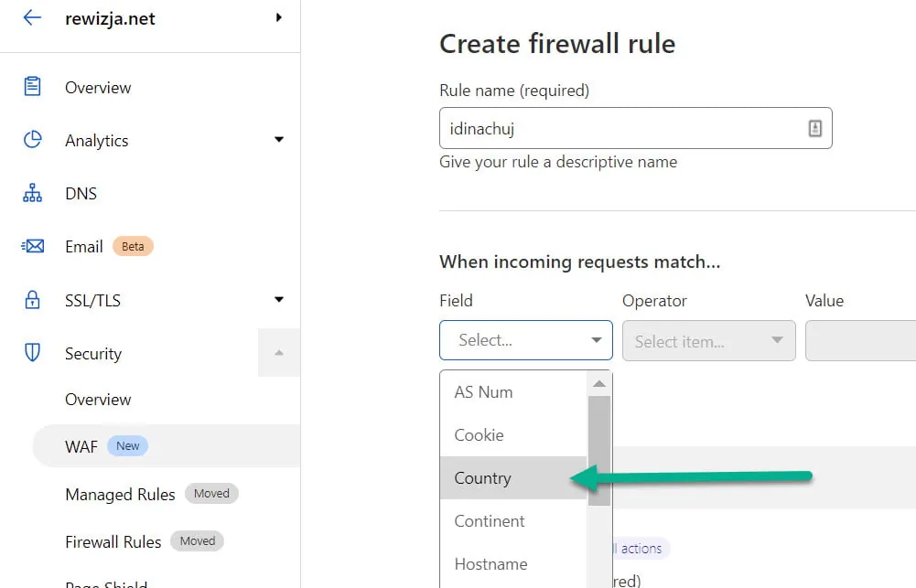Click the SSL/TLS padlock icon

coord(32,300)
